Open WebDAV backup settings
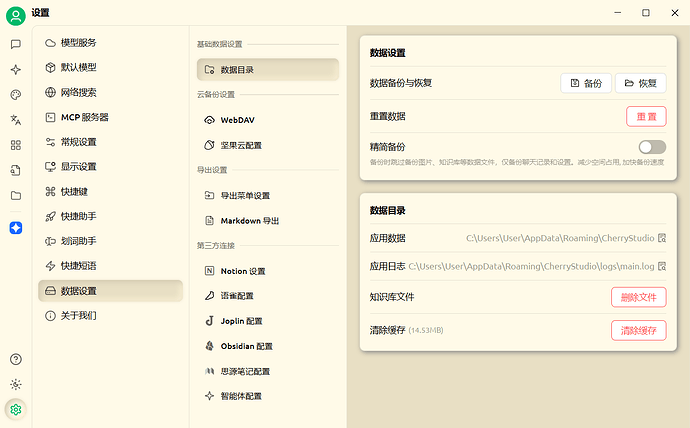Screen dimensions: 690x428 coord(268,120)
